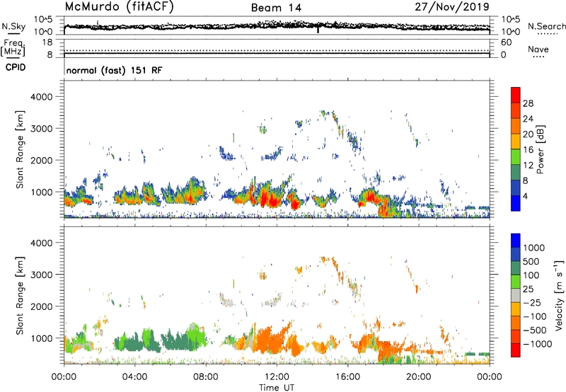Viewport: 566px width, 392px height.
Task: Click the 1000 tick of the velocity panel axis
Action: pos(42,338)
